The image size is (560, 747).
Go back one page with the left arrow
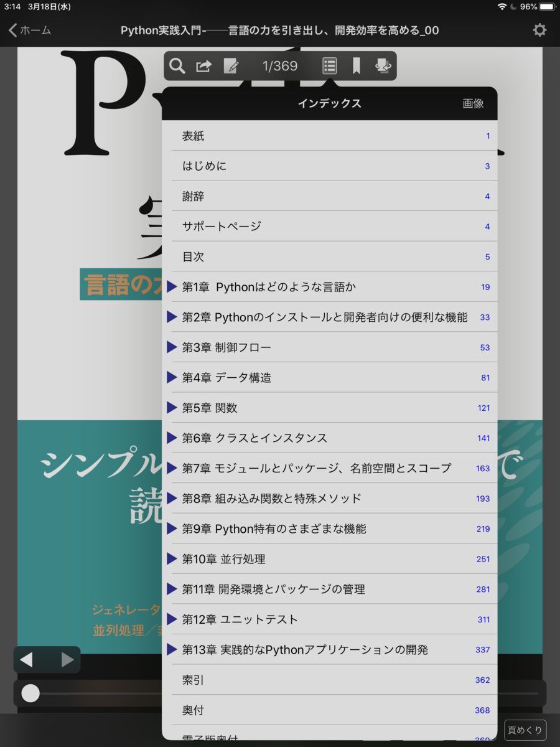[x=26, y=659]
